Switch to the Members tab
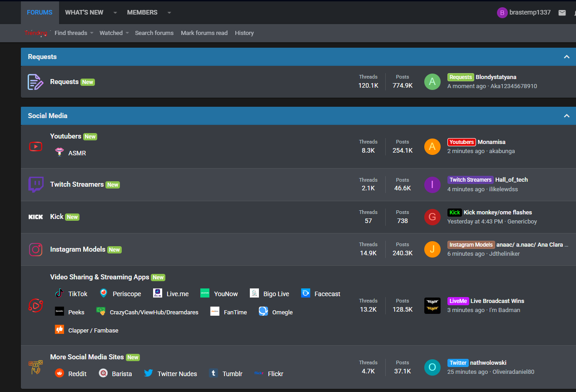The height and width of the screenshot is (392, 576). click(x=142, y=12)
